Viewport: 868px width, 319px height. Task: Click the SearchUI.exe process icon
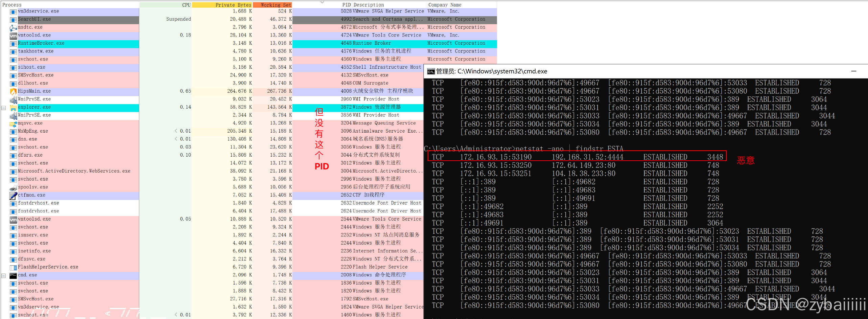coord(13,20)
